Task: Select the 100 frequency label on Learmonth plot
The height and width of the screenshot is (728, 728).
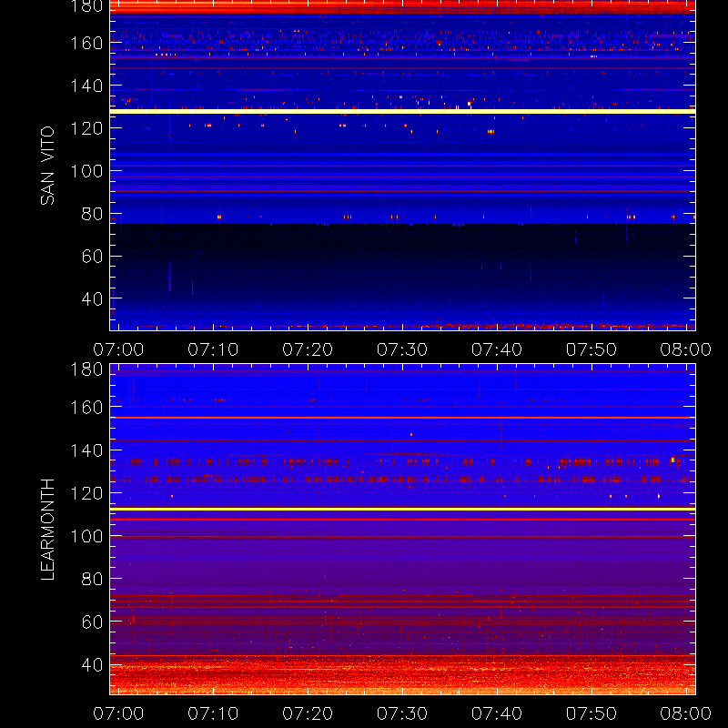Action: pos(86,536)
